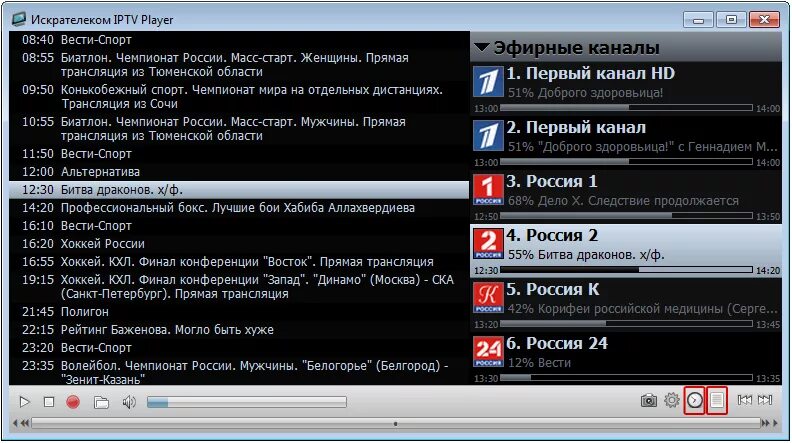Click the bottom seek bar track
Screen dimensions: 792x443
[x=396, y=423]
